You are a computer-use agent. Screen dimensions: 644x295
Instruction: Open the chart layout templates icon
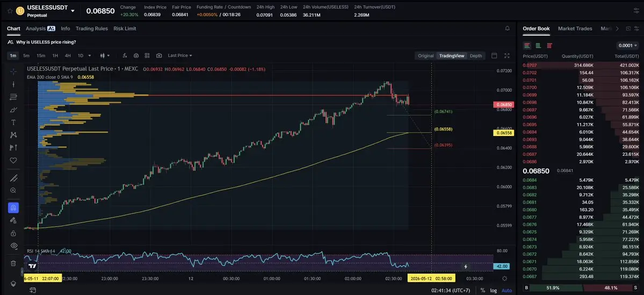148,55
